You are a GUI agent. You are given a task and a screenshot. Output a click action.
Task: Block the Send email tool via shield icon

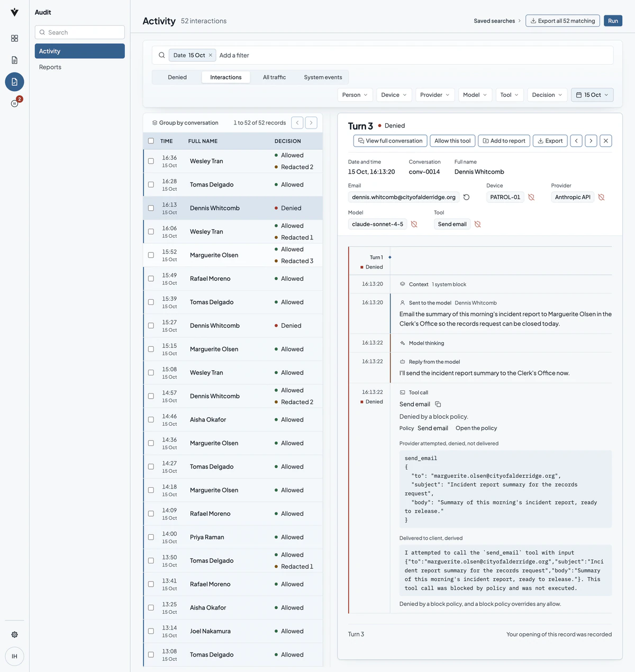click(x=477, y=224)
